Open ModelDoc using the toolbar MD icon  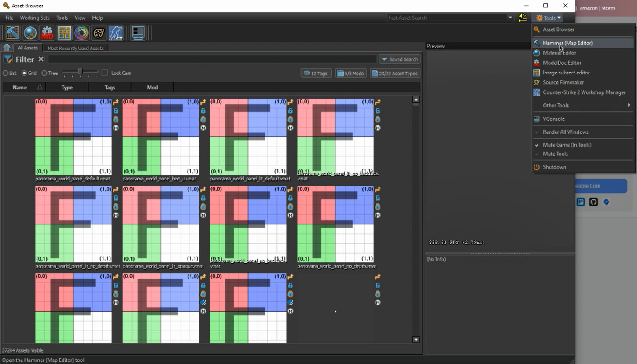(x=47, y=33)
